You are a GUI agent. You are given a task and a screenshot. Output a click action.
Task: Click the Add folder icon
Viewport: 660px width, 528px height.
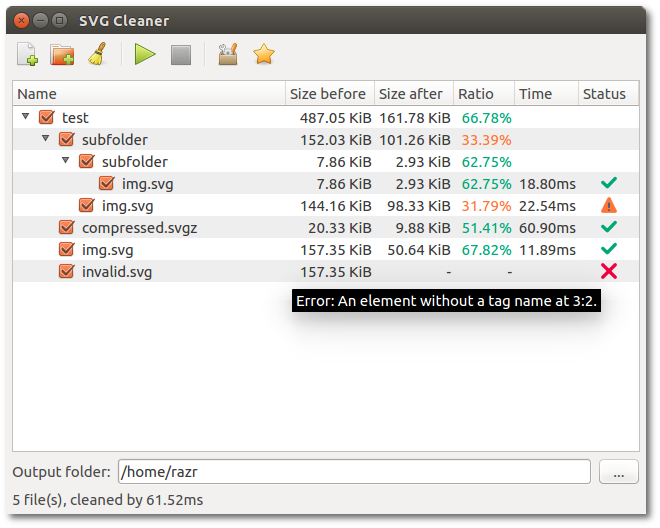click(62, 54)
